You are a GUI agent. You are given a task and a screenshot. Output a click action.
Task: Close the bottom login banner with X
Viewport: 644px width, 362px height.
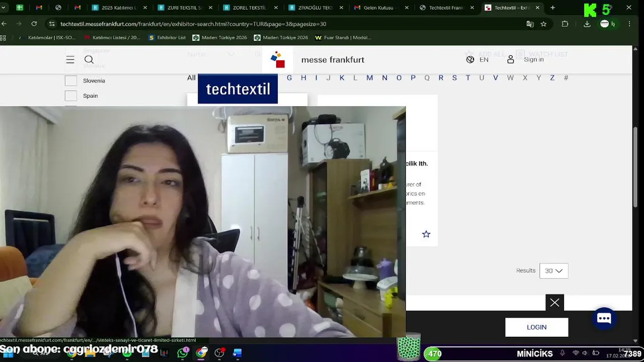[554, 303]
